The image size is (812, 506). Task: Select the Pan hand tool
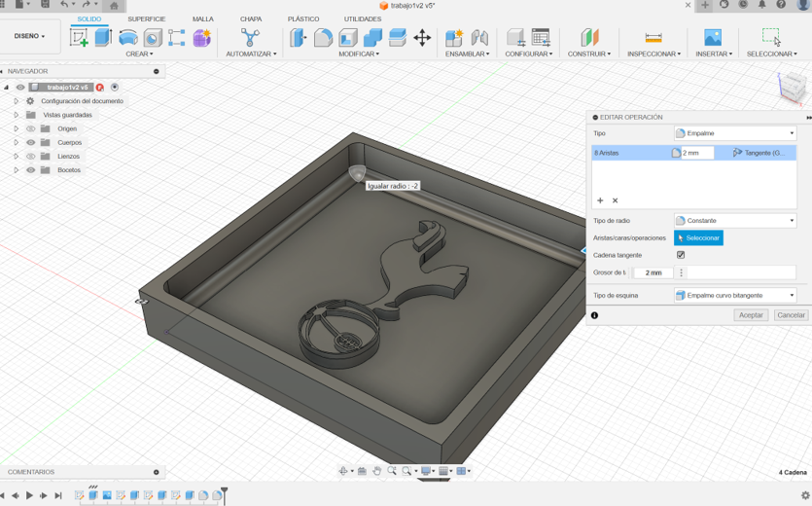[x=377, y=471]
